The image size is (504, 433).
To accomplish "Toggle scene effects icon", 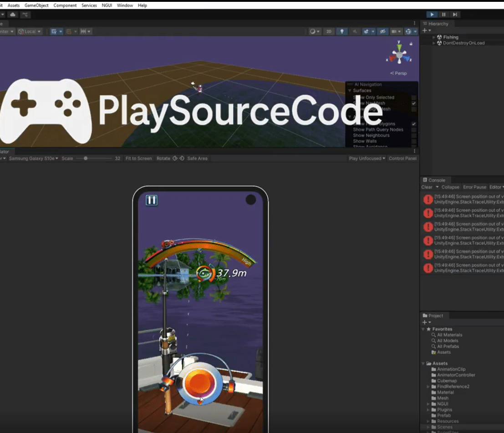I will click(x=366, y=31).
